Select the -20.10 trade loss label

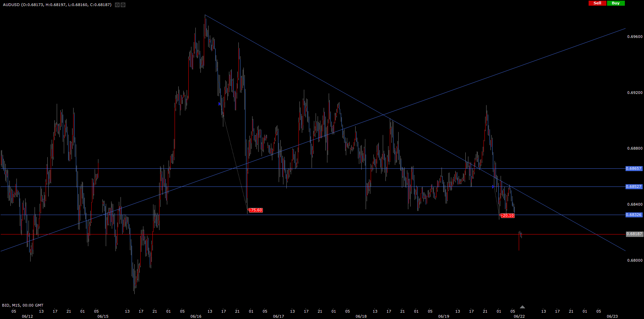coord(508,215)
